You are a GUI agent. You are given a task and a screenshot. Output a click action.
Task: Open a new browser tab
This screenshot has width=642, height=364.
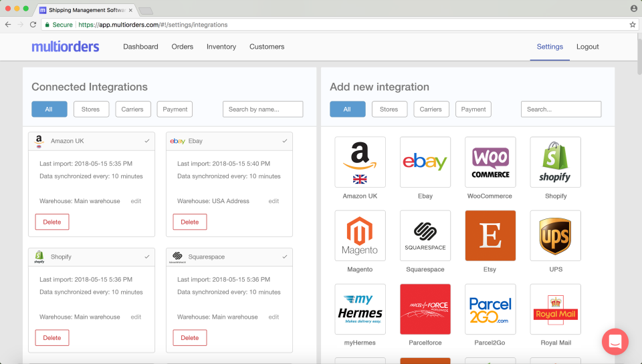[x=146, y=11]
